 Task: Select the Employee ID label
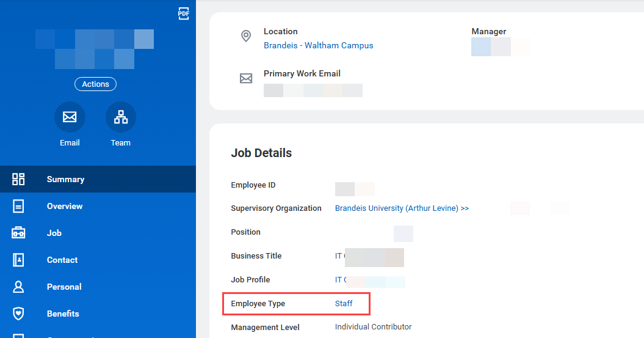[x=253, y=185]
